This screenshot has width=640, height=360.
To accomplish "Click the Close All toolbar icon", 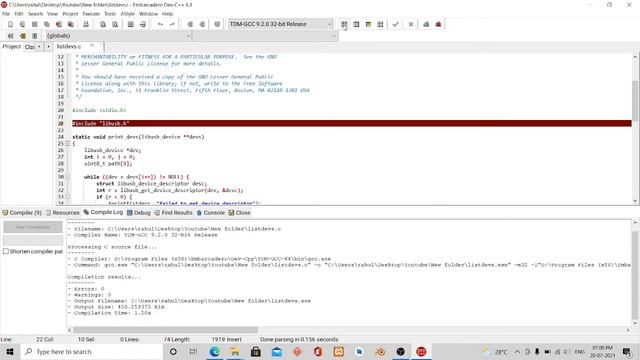I will pos(71,24).
